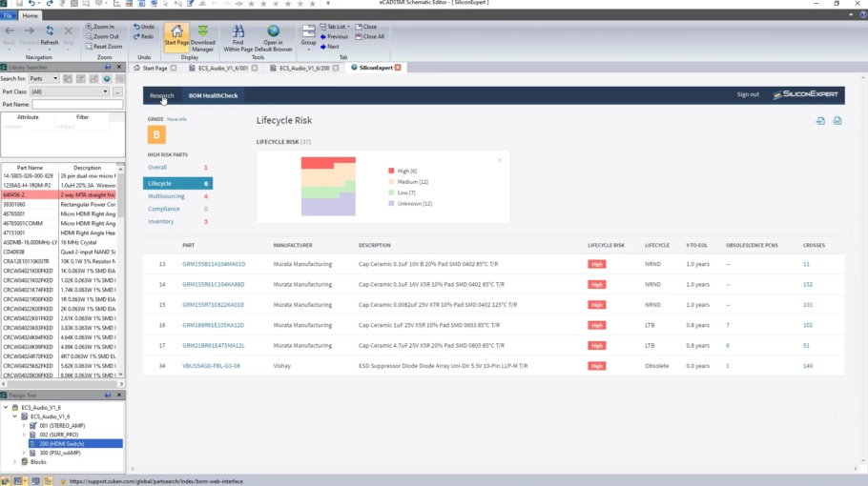Expand the Refresh dropdown arrow
This screenshot has height=486, width=868.
pyautogui.click(x=50, y=50)
